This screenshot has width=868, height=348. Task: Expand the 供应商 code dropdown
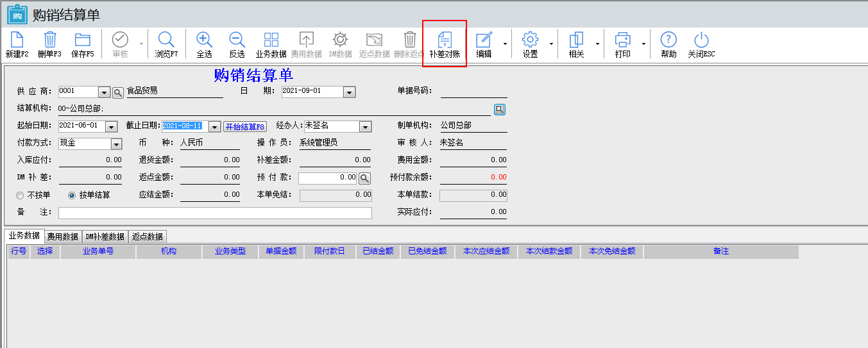click(104, 92)
